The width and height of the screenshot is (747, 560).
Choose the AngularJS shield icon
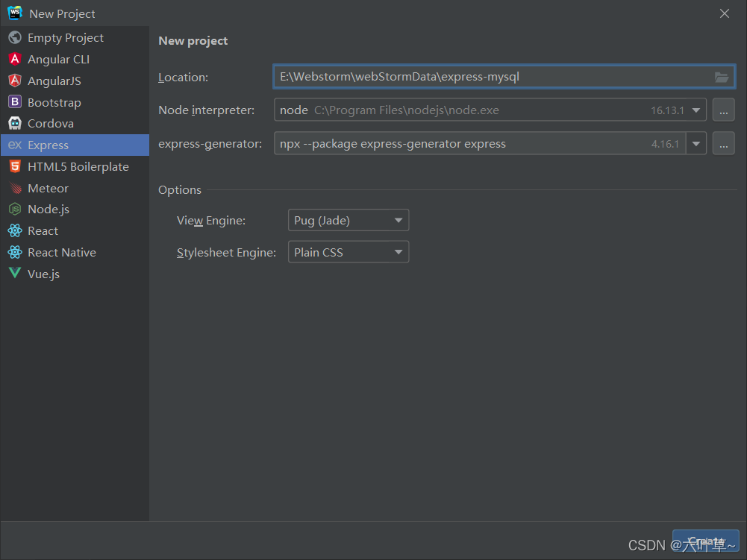(x=14, y=81)
